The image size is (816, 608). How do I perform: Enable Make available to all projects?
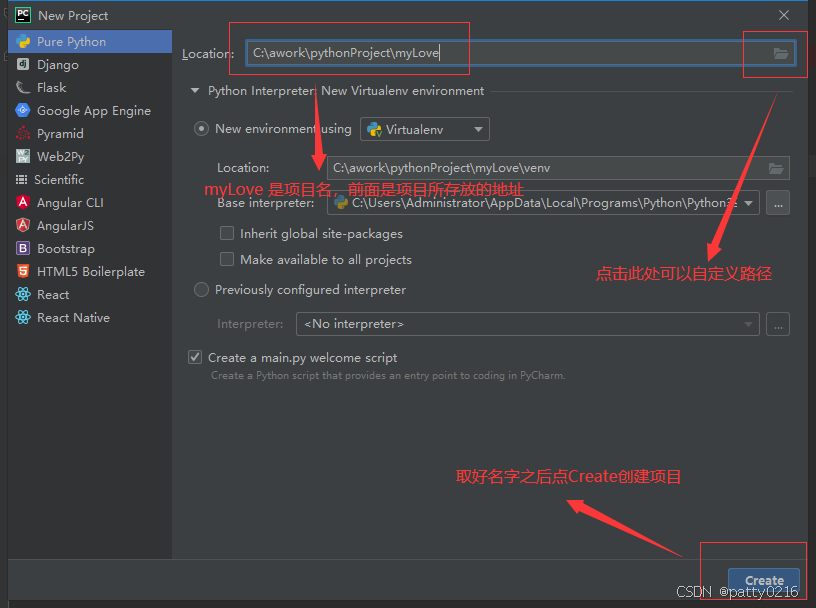click(227, 259)
